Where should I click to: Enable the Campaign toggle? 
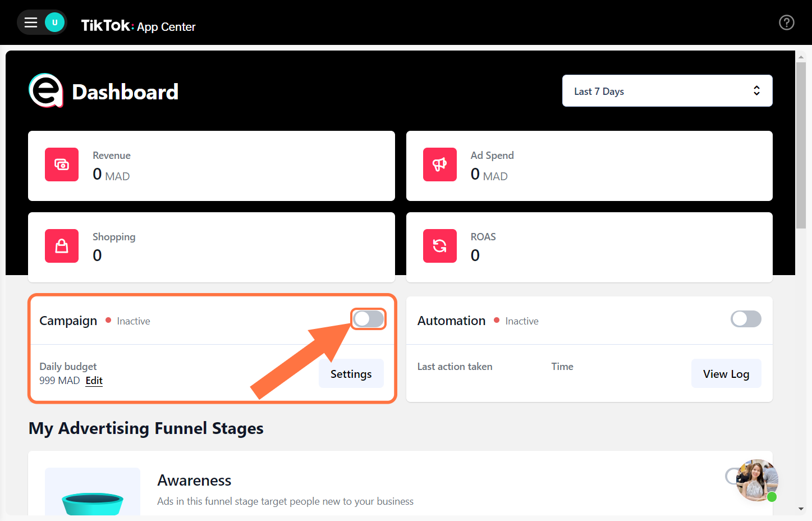click(x=368, y=318)
